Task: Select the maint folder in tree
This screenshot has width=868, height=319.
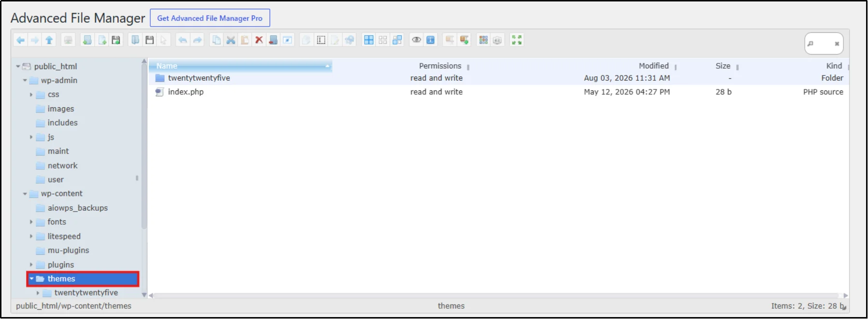Action: (58, 151)
